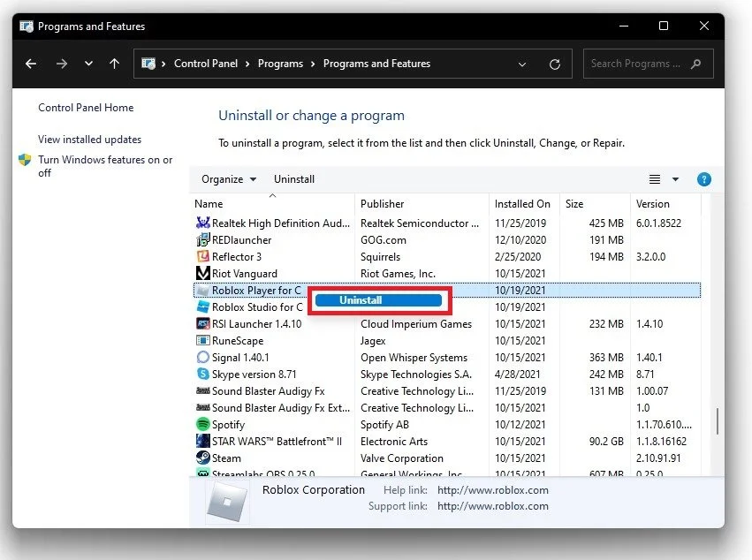Open recent locations chevron dropdown
The height and width of the screenshot is (560, 752).
88,64
